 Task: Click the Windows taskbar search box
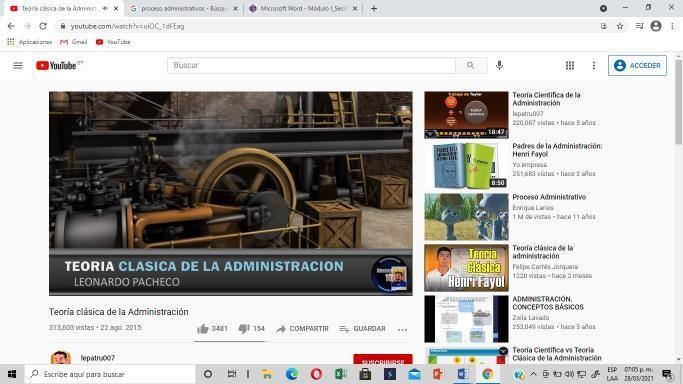click(110, 374)
